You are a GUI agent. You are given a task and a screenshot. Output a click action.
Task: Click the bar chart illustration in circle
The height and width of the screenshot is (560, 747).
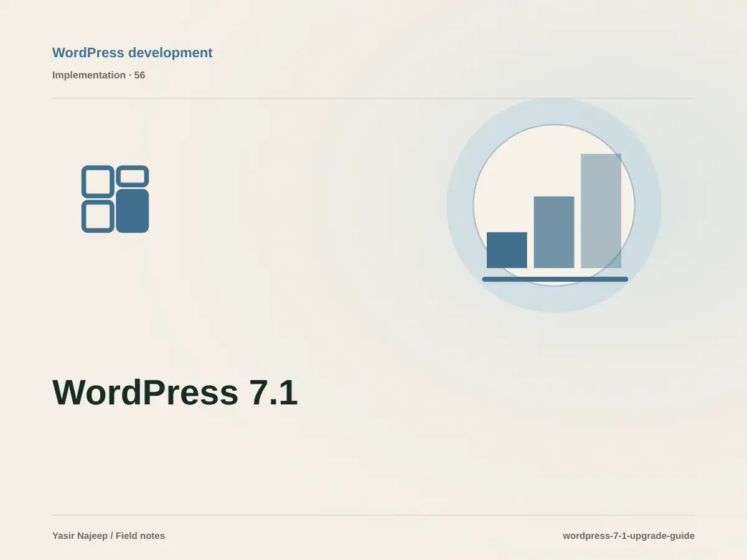point(554,205)
